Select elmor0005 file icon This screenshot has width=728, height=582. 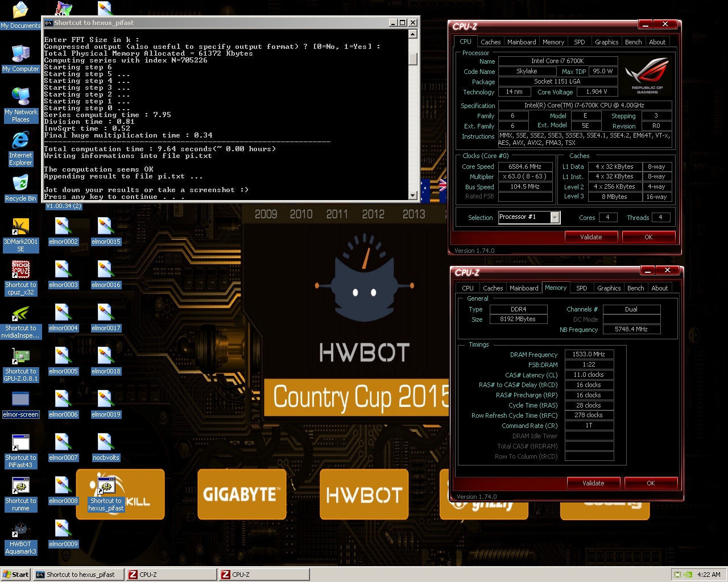point(63,361)
